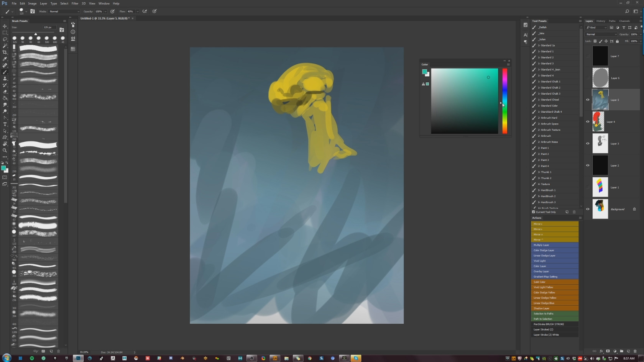The width and height of the screenshot is (644, 362).
Task: Open the layer Kind filter dropdown
Action: (596, 28)
